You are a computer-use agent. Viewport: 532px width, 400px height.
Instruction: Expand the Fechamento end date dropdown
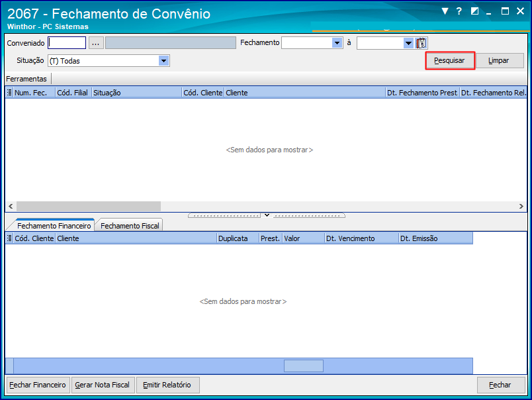[x=408, y=43]
